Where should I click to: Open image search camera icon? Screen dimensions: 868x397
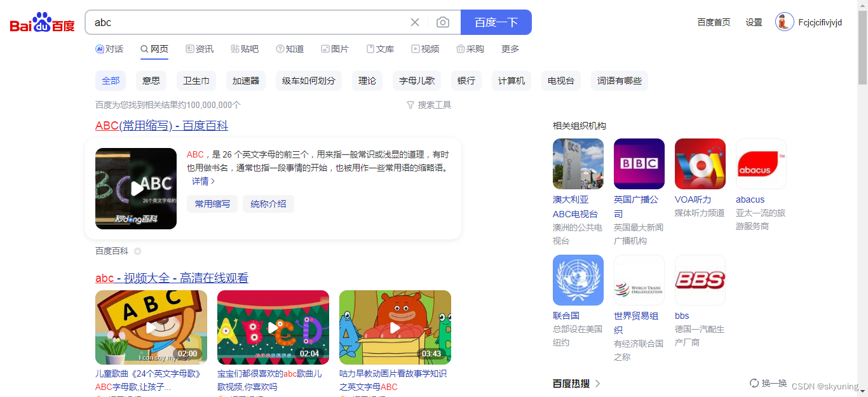443,22
